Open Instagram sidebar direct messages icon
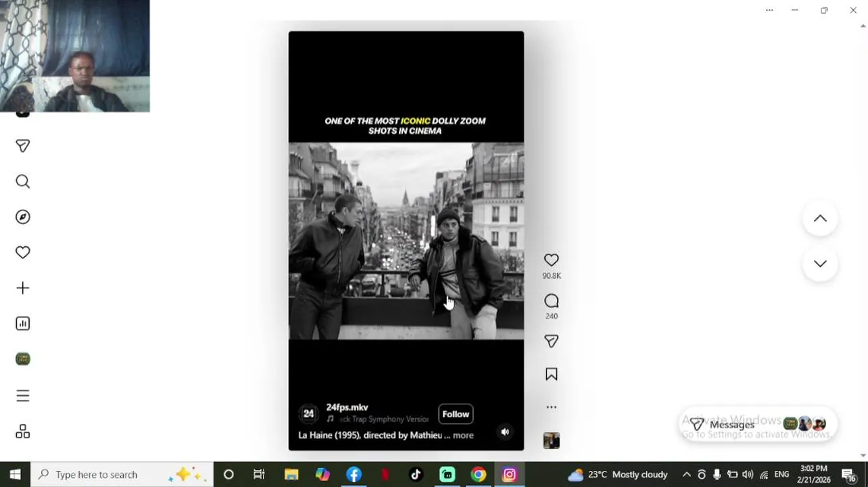868x487 pixels. 22,146
